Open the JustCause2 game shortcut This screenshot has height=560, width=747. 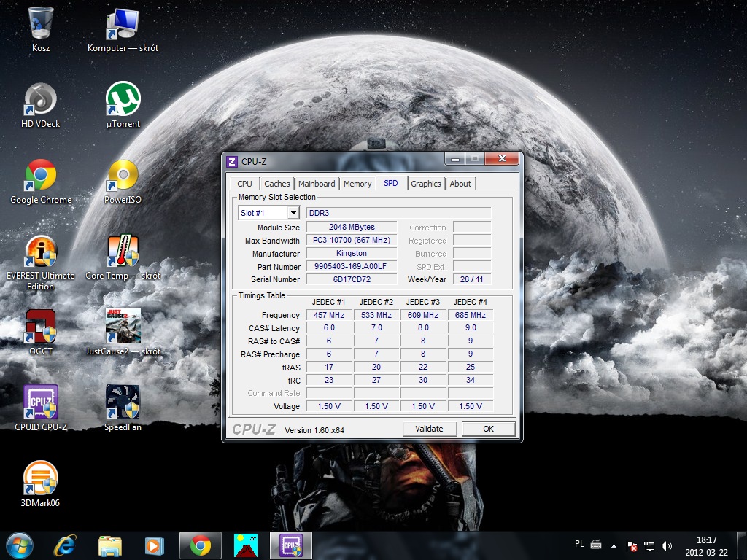pyautogui.click(x=123, y=327)
